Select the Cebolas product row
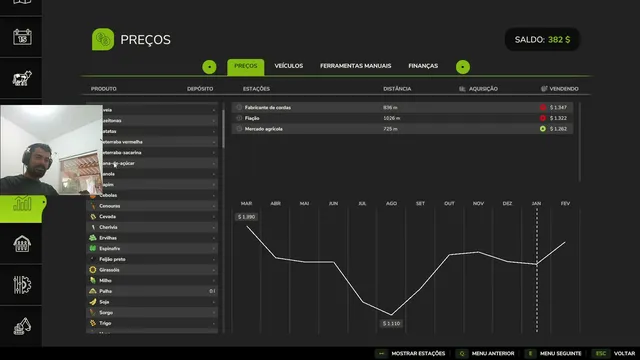 pos(152,196)
